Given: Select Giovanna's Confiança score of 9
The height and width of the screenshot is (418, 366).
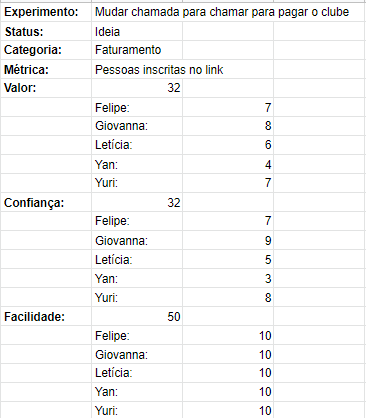Looking at the screenshot, I should pyautogui.click(x=228, y=240).
